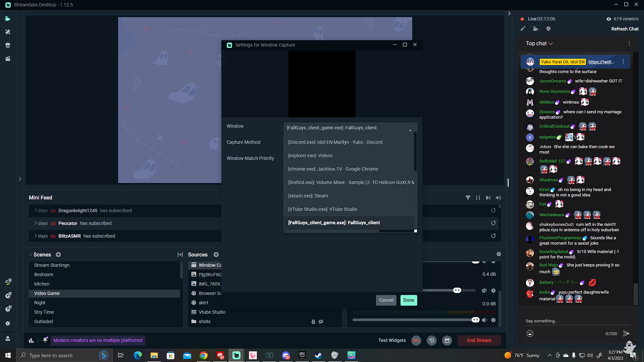
Task: Mute the bottom mixer audio channel
Action: [484, 320]
